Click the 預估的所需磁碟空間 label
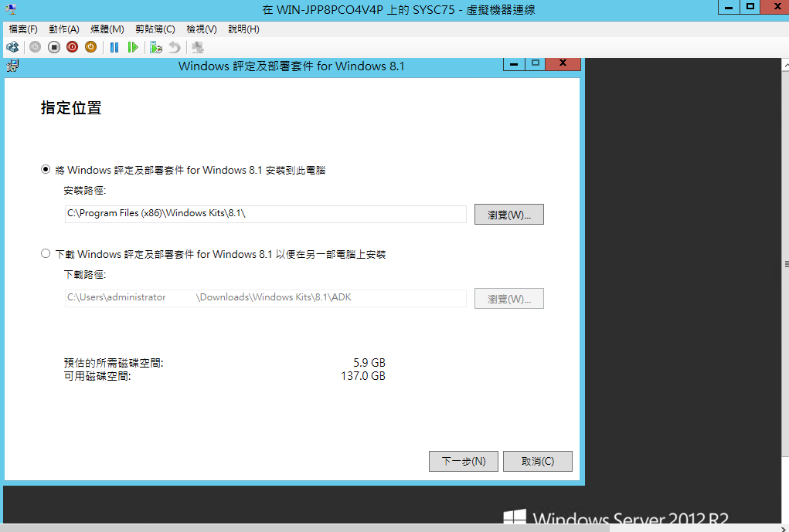Viewport: 789px width, 532px height. point(114,363)
